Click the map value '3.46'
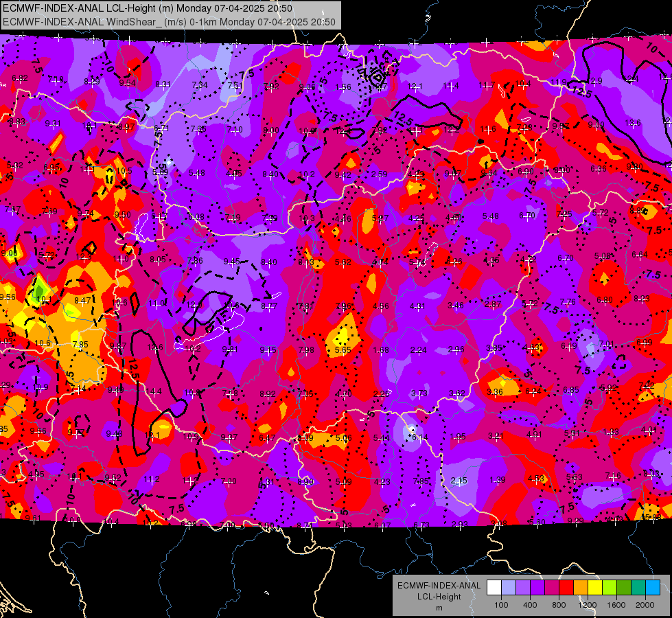The image size is (672, 618). coord(455,306)
